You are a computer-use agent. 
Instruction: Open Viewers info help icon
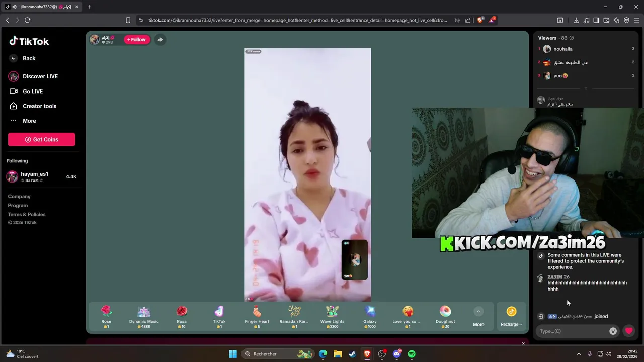(x=572, y=38)
